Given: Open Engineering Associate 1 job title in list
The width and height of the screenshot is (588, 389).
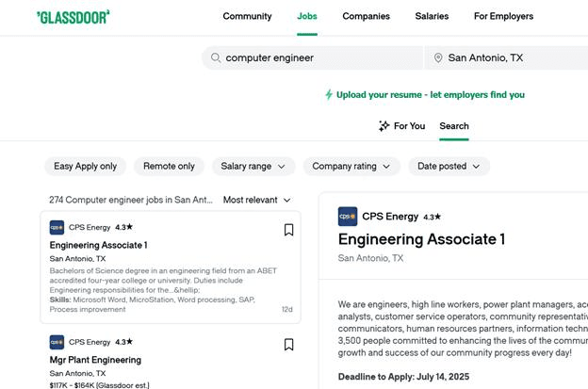Looking at the screenshot, I should 98,245.
